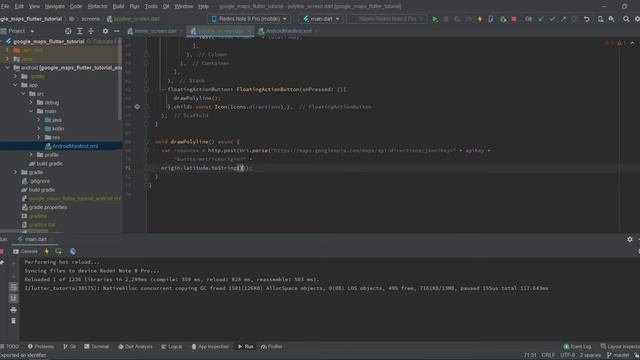Expand the res folder
640x360 pixels.
pos(39,138)
